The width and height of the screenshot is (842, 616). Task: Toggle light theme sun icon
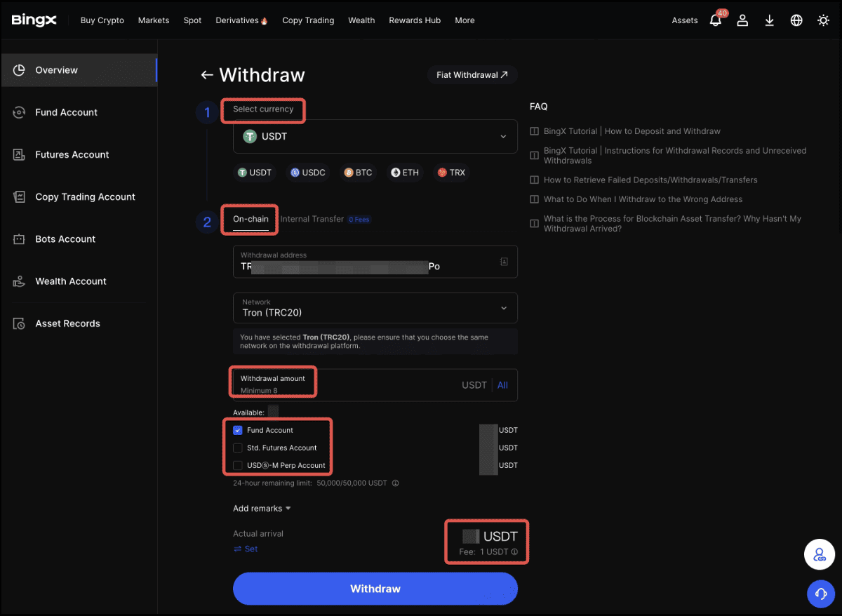click(x=823, y=20)
